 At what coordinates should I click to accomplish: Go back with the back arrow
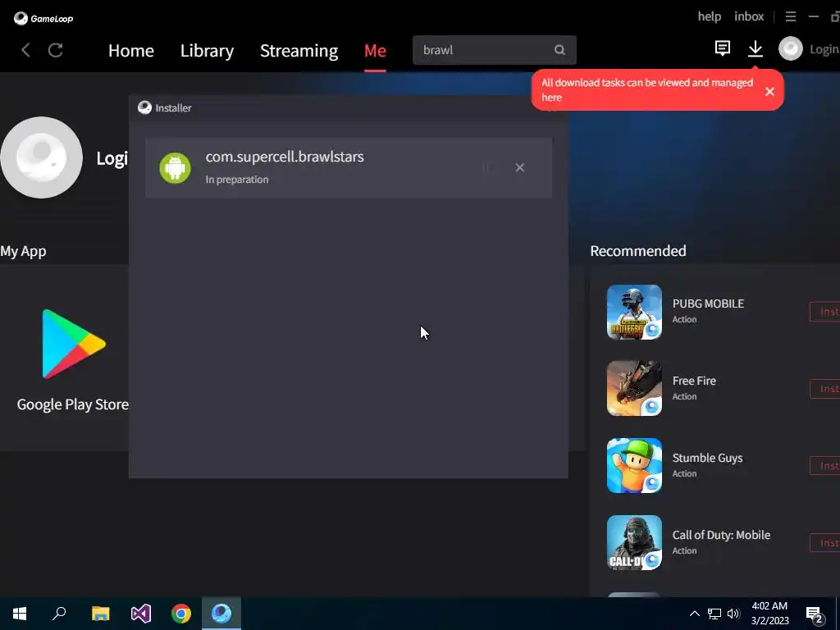(25, 50)
